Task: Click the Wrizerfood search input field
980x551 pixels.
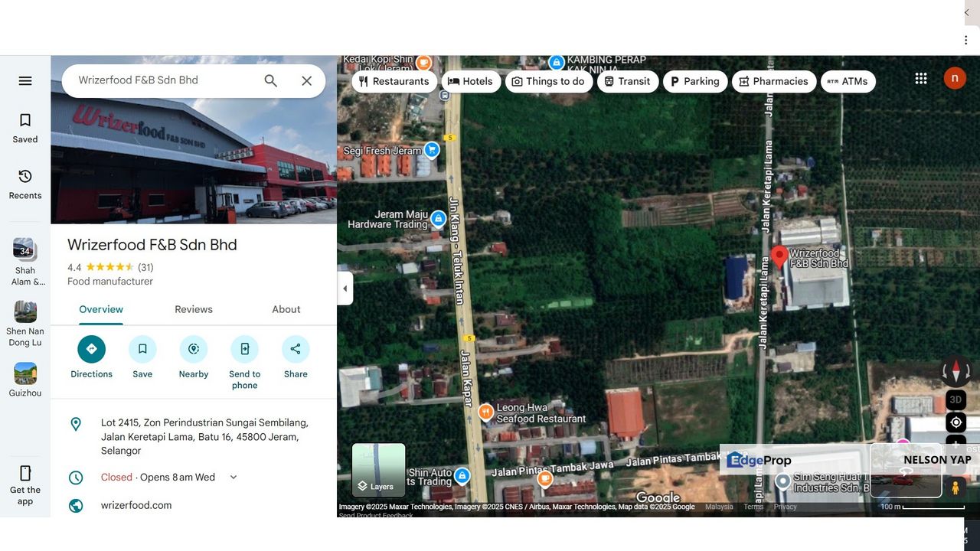Action: tap(165, 80)
